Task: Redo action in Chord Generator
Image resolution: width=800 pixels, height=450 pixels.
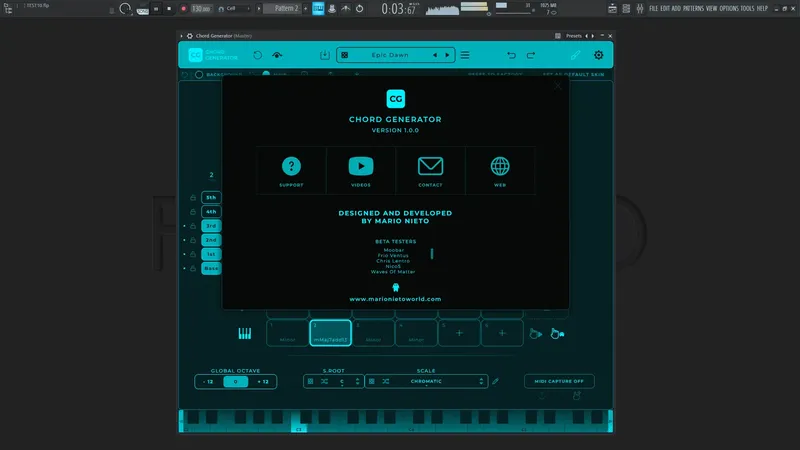Action: (x=531, y=55)
